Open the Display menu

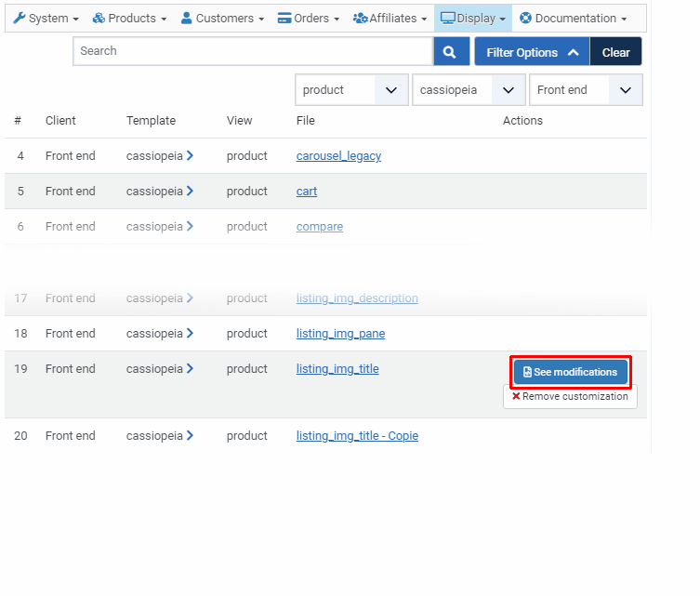pyautogui.click(x=473, y=19)
